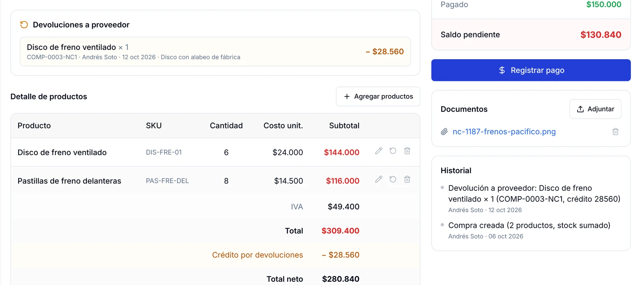Select the SKU text PAS-FRE-DEL
Viewport: 644px width, 285px height.
point(167,181)
